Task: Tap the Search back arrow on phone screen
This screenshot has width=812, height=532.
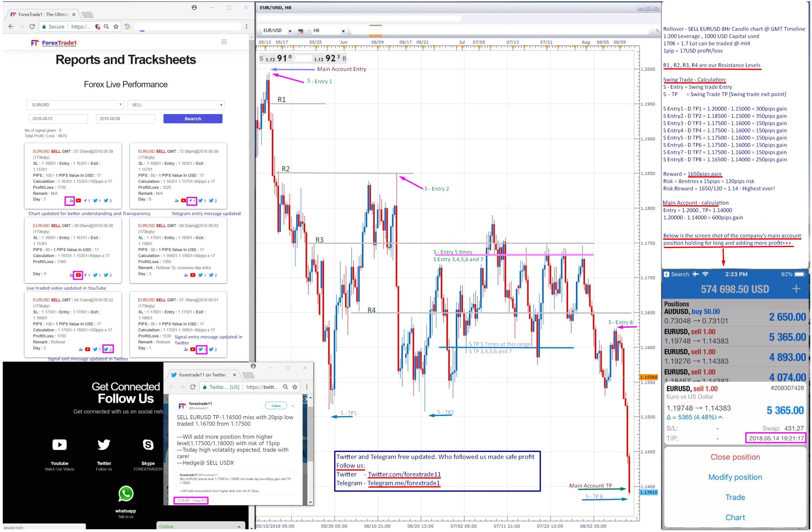Action: pos(667,274)
